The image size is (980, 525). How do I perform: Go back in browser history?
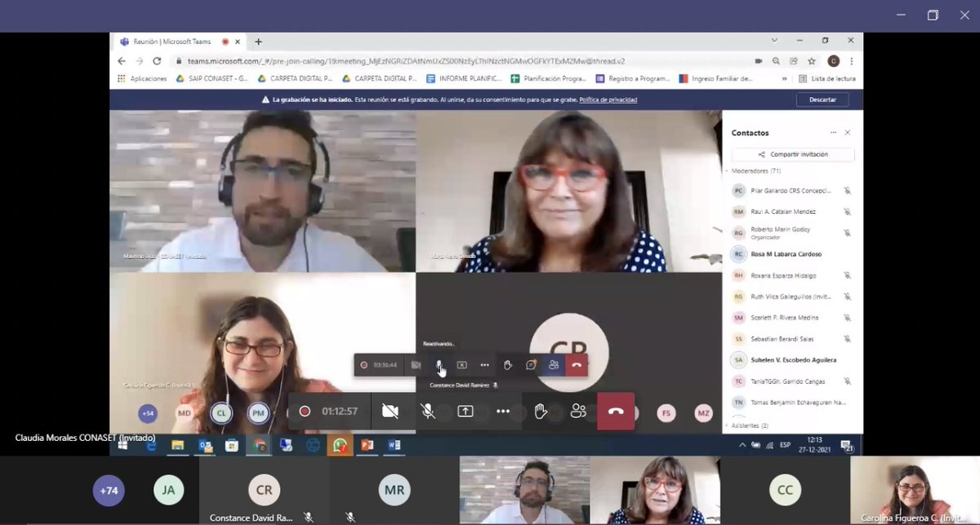click(x=122, y=60)
